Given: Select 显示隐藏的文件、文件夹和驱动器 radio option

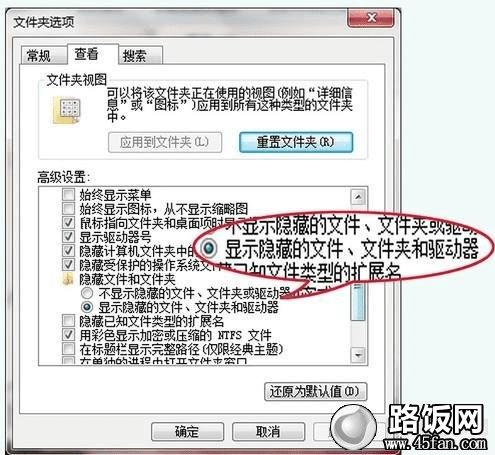Looking at the screenshot, I should point(87,307).
